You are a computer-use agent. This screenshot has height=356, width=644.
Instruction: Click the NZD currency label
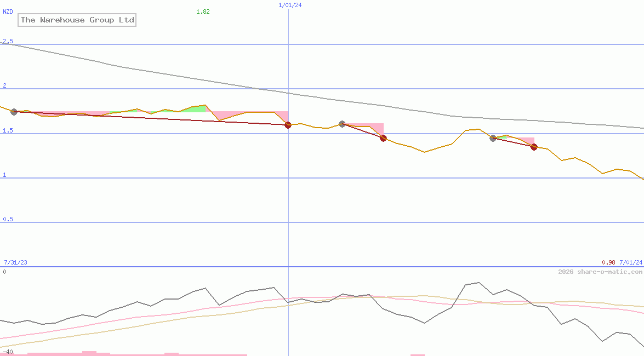point(8,12)
